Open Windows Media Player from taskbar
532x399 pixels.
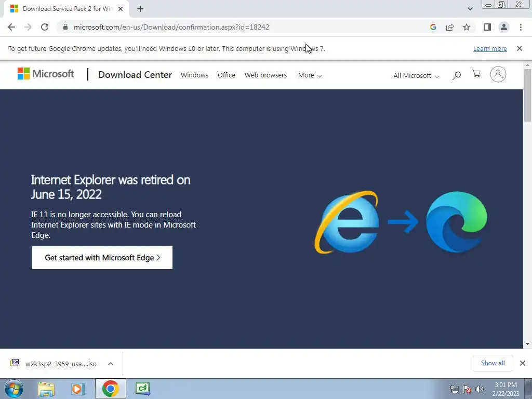tap(78, 389)
